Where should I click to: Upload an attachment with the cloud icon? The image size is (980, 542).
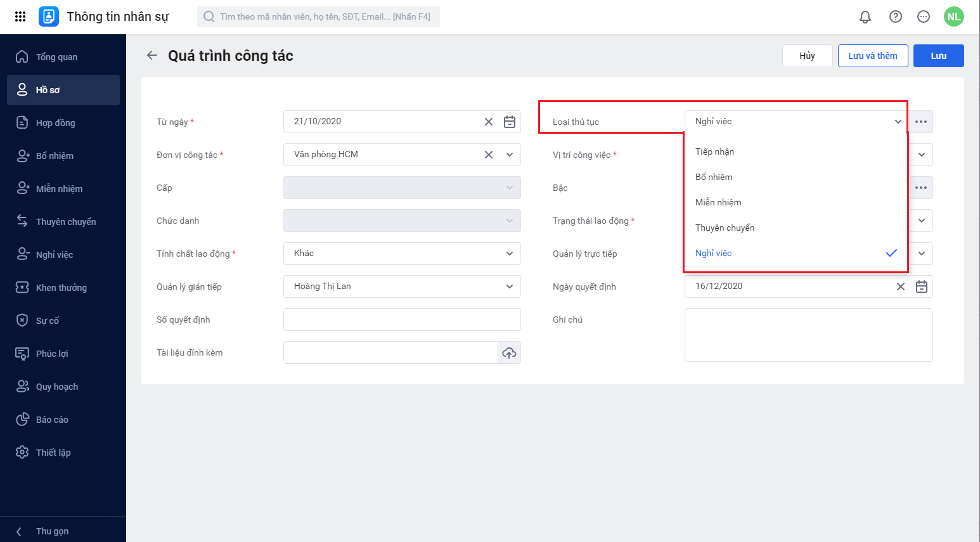tap(509, 352)
